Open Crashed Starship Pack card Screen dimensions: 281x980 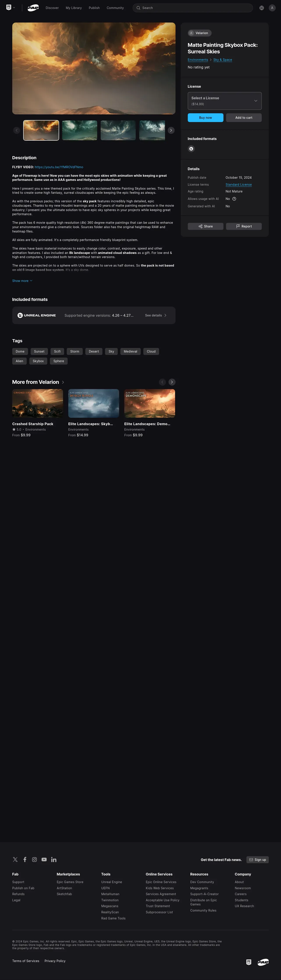click(x=38, y=413)
